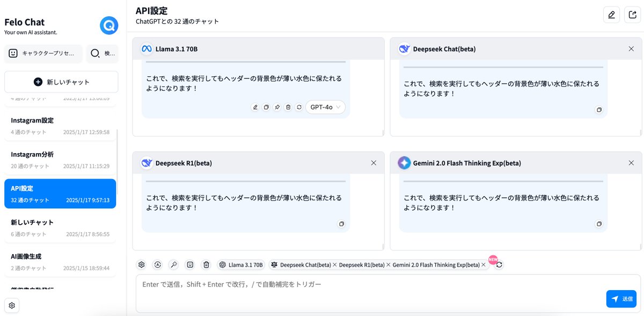Copy the message in Llama 3.1 70B panel
Image resolution: width=644 pixels, height=316 pixels.
click(266, 107)
